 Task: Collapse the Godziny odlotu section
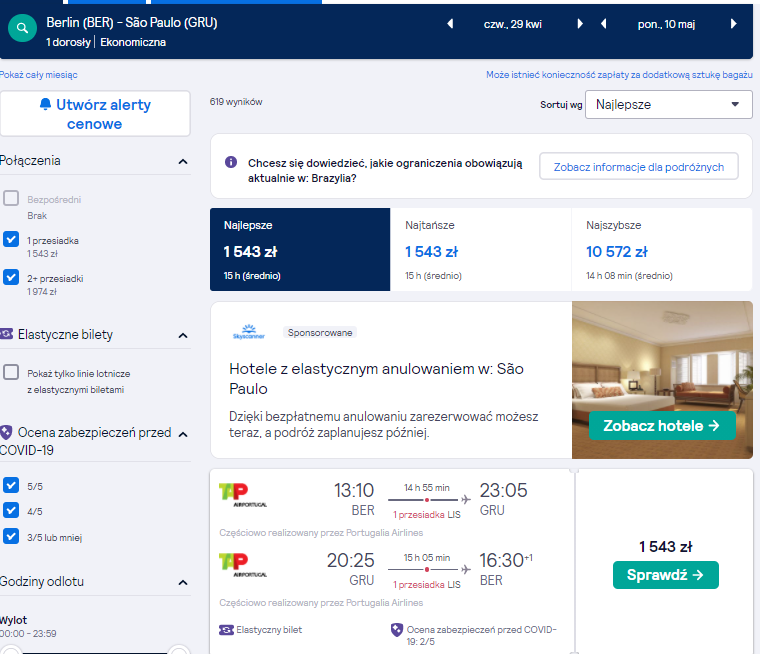183,582
